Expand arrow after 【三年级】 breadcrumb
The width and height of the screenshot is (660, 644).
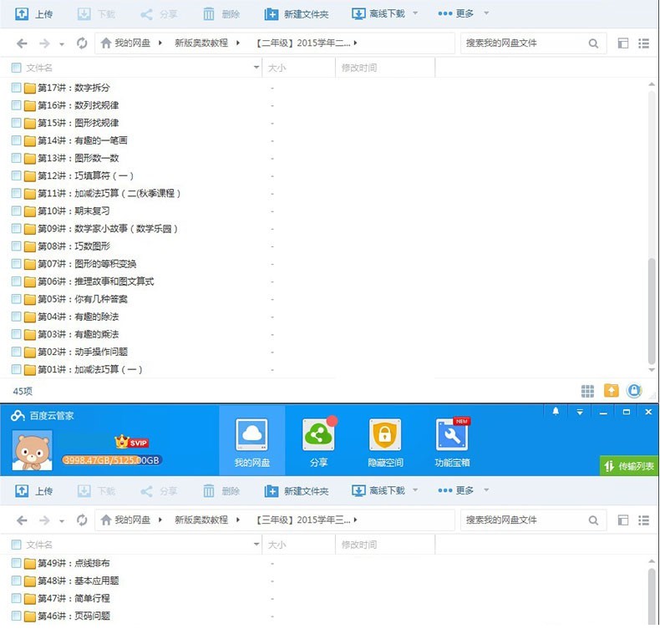click(x=355, y=520)
